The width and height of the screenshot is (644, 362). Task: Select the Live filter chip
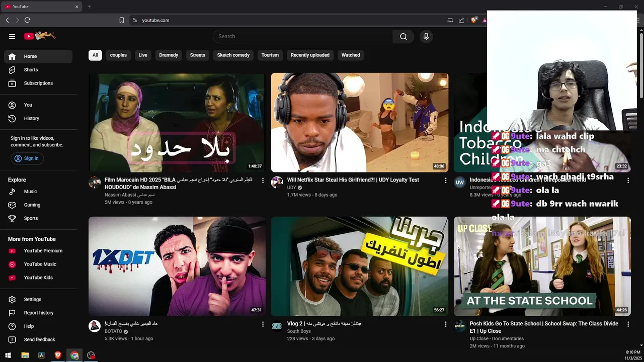143,55
